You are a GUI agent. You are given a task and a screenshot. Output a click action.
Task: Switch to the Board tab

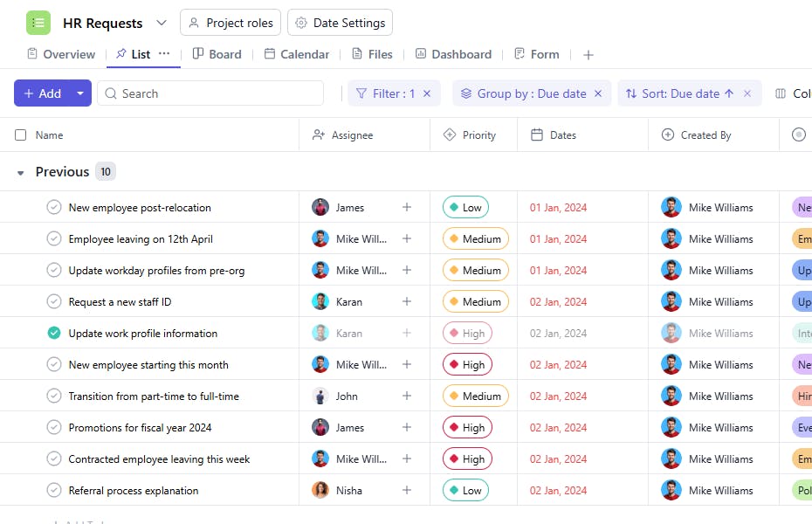point(217,54)
